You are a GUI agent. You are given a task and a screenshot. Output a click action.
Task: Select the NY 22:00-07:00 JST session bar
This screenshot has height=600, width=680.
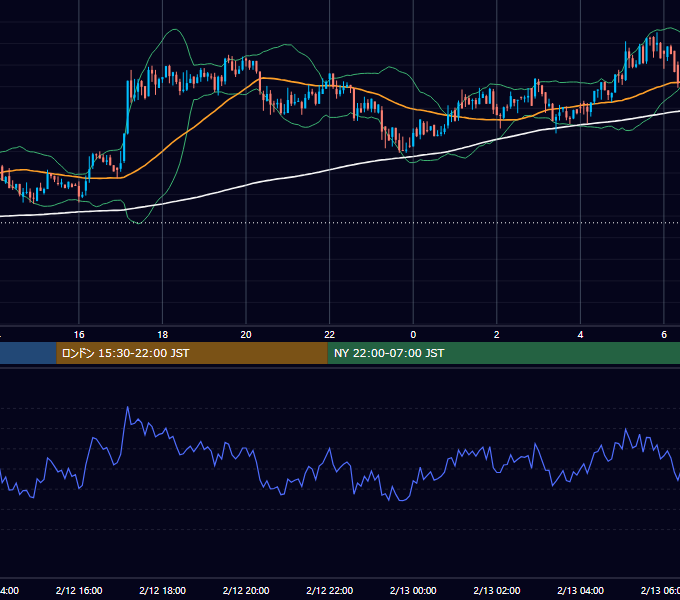(x=503, y=353)
